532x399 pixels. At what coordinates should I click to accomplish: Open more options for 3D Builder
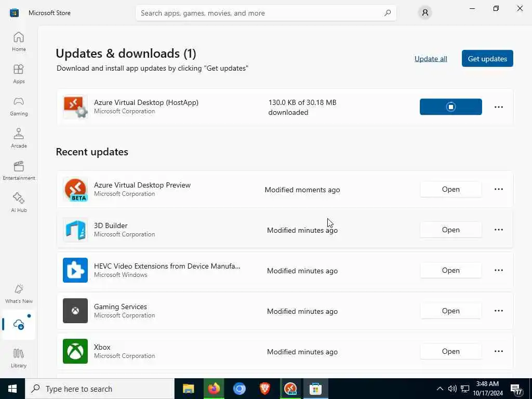pos(498,230)
